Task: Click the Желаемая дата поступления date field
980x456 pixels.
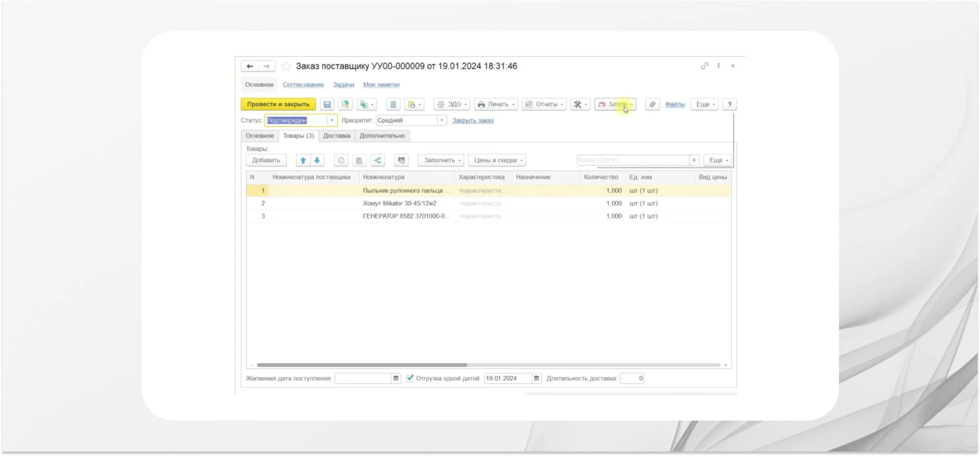Action: [x=363, y=379]
